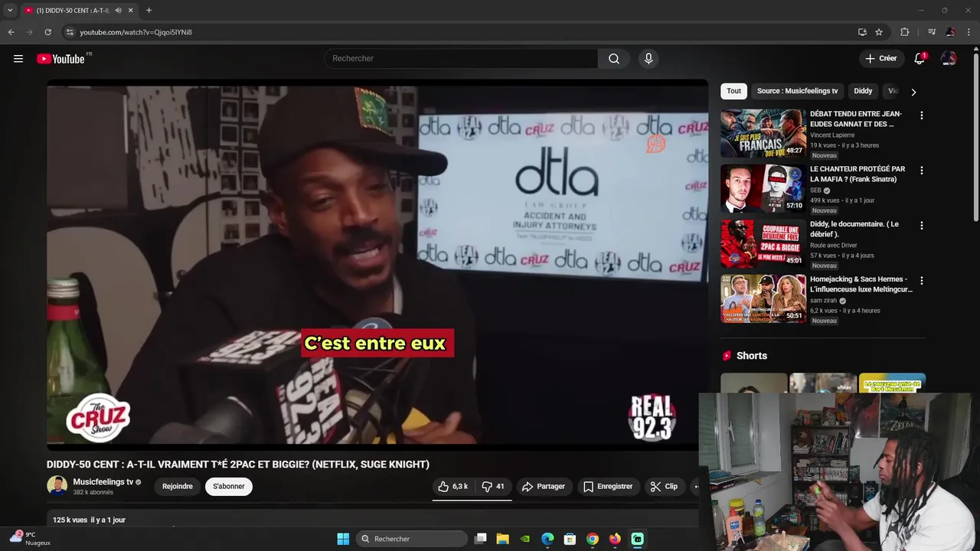The height and width of the screenshot is (551, 980).
Task: Click the Créer button
Action: (x=880, y=59)
